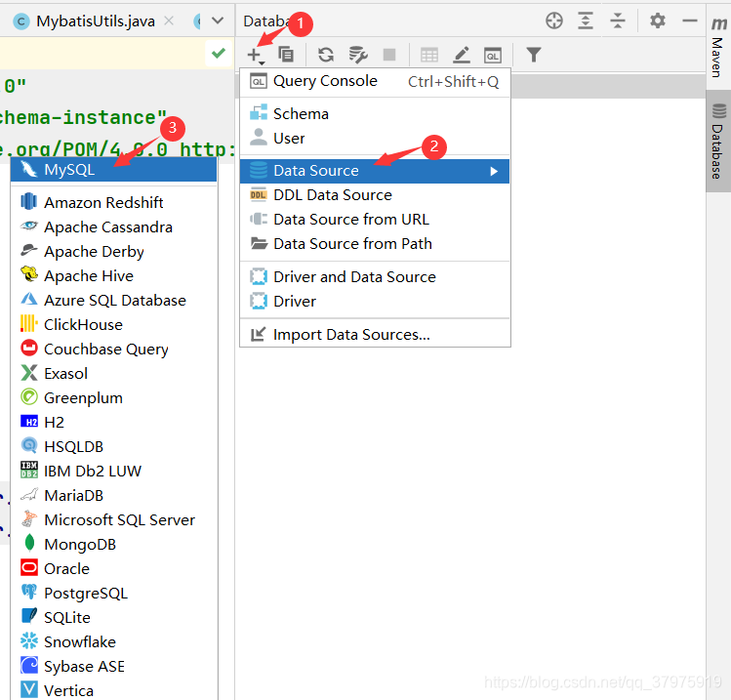This screenshot has height=700, width=731.
Task: Select Apache Derby data source
Action: coord(114,252)
